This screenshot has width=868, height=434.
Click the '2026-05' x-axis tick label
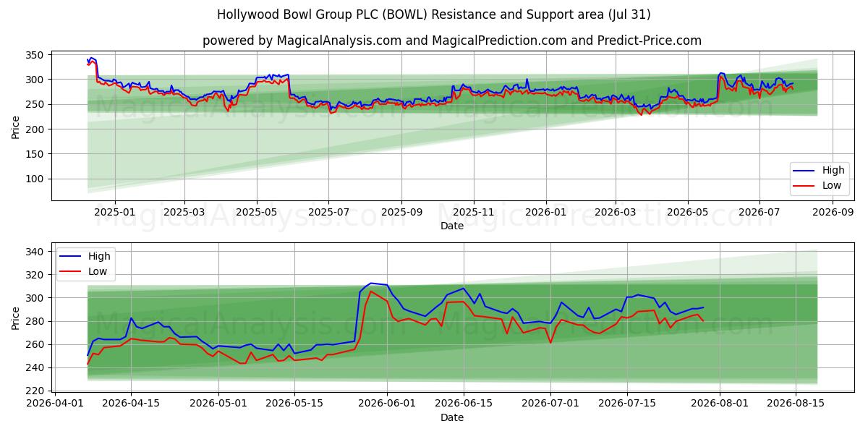coord(687,212)
